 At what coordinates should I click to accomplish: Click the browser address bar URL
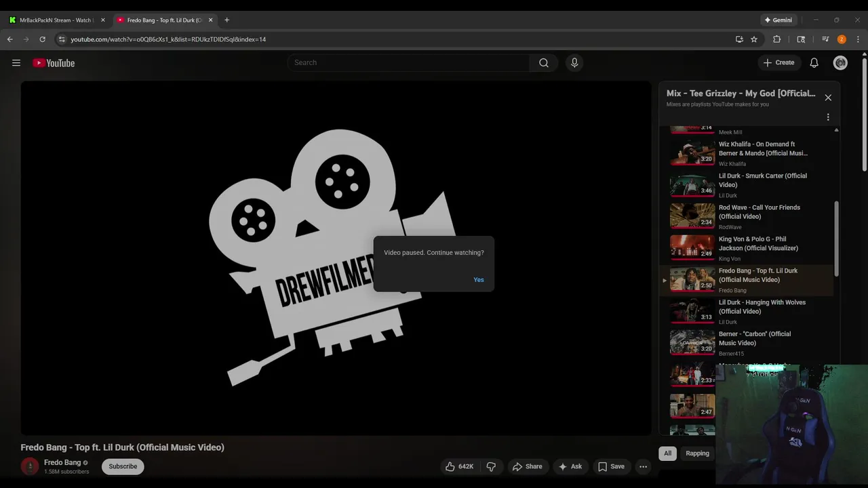pyautogui.click(x=168, y=39)
